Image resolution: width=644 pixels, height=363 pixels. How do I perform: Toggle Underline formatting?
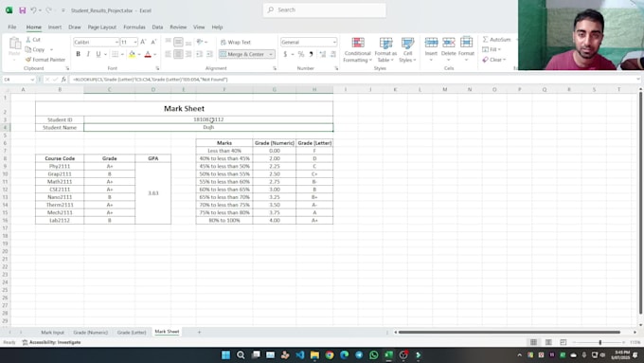coord(98,54)
